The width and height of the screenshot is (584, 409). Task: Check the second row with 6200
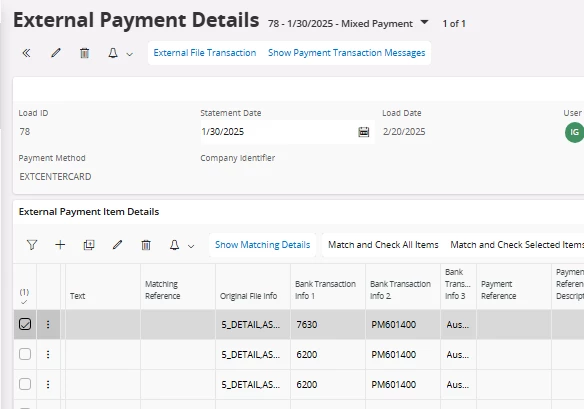coord(25,384)
